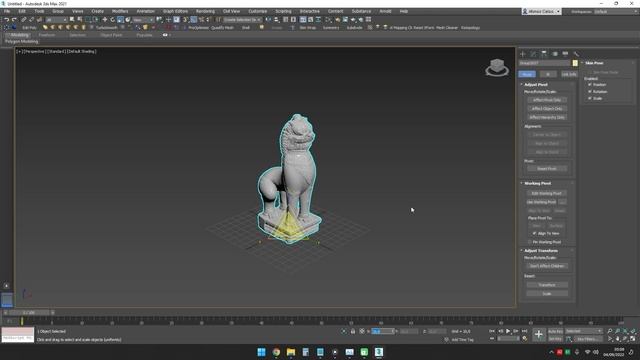Open the Create command panel tab
Viewport: 640px width, 360px height.
(x=523, y=54)
